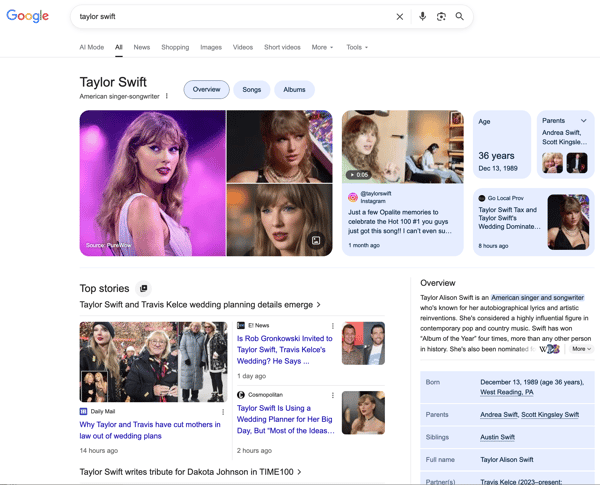The width and height of the screenshot is (600, 485).
Task: Expand the More search filters dropdown
Action: click(x=322, y=47)
